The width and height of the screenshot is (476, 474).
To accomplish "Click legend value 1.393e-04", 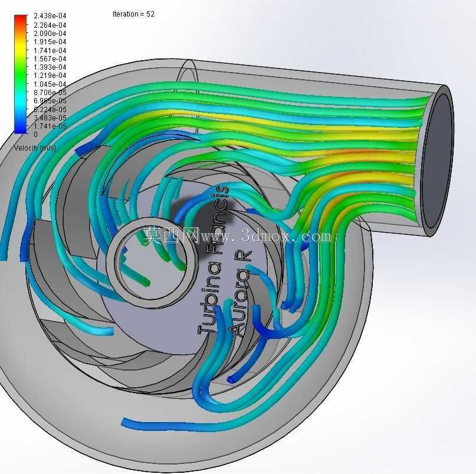I will pos(50,67).
